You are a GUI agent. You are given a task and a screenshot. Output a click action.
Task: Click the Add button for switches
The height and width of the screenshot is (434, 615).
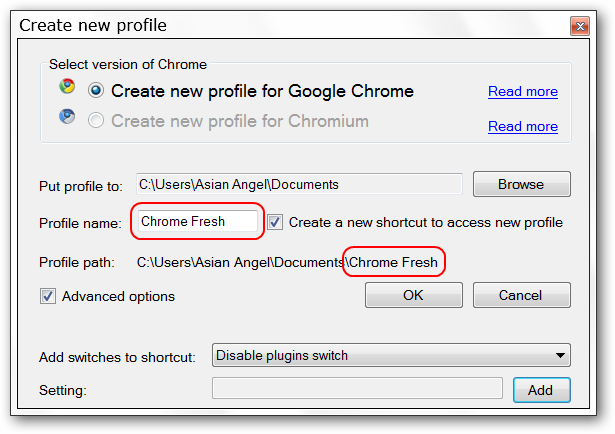[x=541, y=389]
